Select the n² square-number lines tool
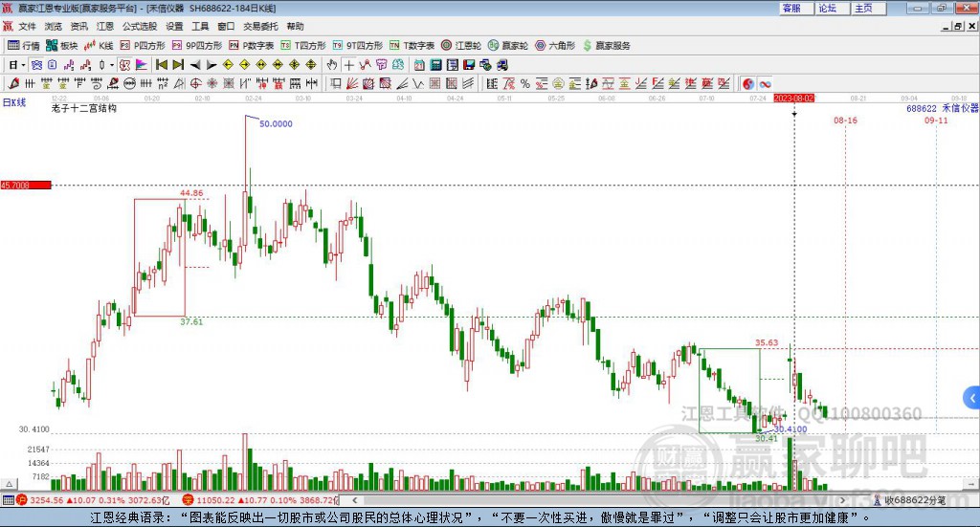This screenshot has width=980, height=527. [163, 83]
